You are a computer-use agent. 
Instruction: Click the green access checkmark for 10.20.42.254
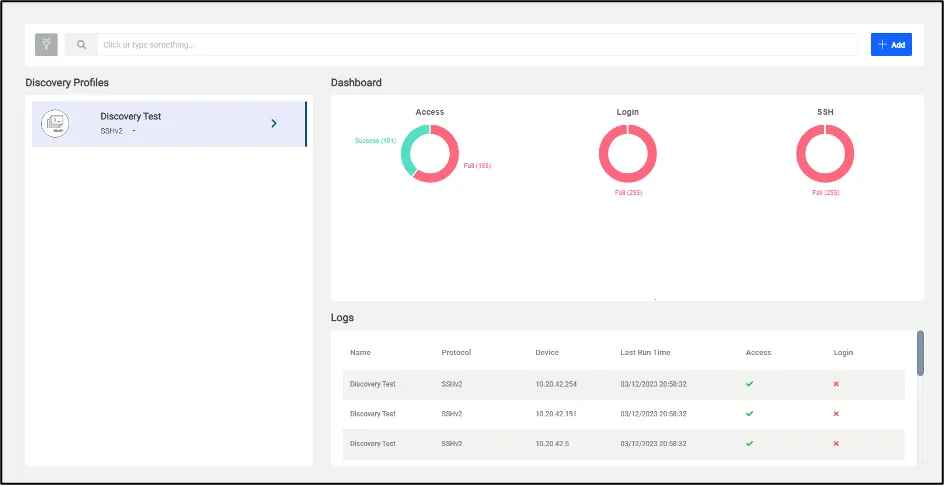(750, 384)
